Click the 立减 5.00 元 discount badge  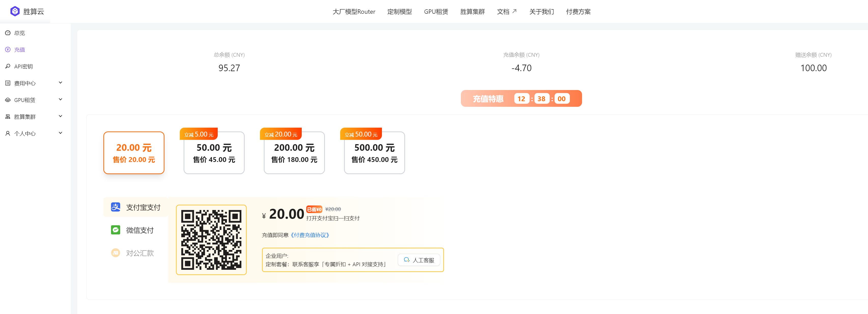click(199, 134)
